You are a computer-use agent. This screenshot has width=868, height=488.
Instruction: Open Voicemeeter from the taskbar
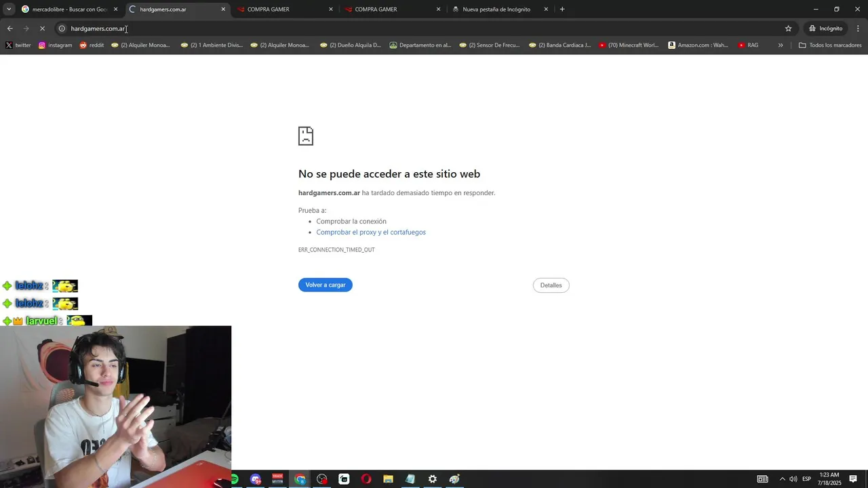point(277,479)
